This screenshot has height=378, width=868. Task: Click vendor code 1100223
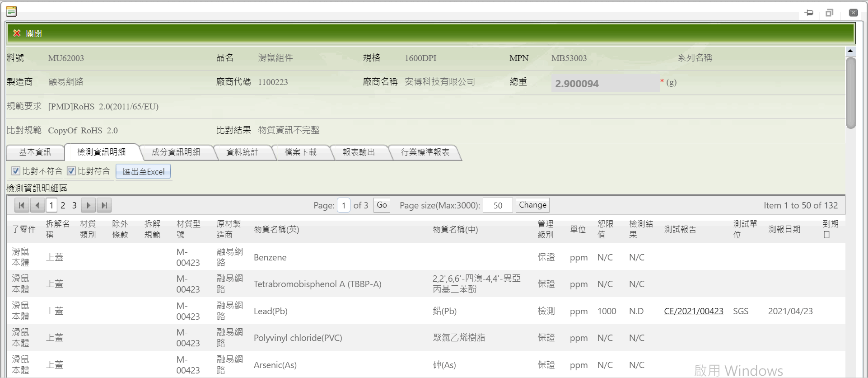tap(273, 82)
